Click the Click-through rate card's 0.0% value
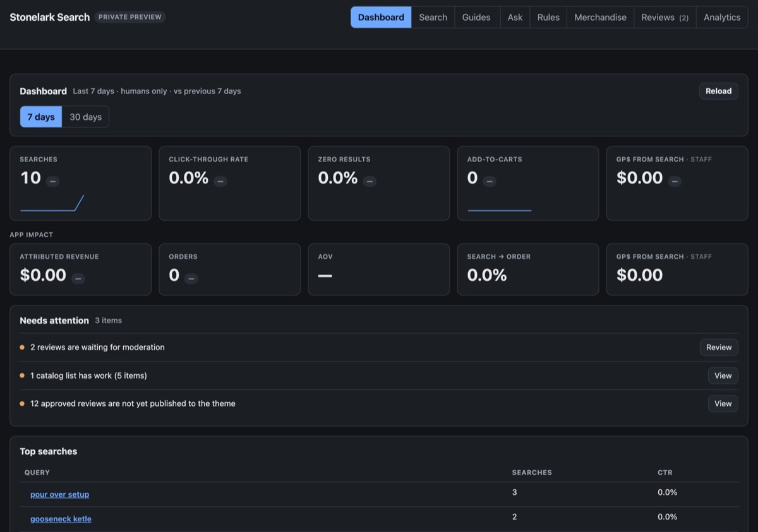This screenshot has width=758, height=532. (188, 178)
